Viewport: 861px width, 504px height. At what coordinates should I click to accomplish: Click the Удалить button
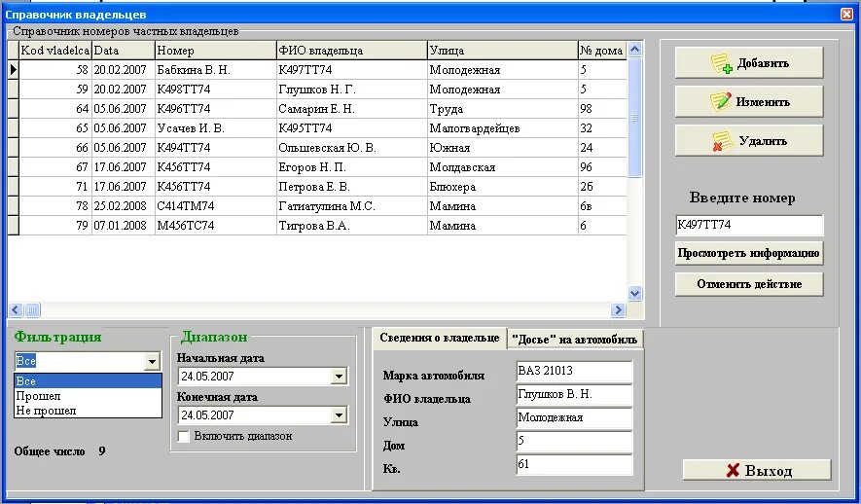coord(749,141)
